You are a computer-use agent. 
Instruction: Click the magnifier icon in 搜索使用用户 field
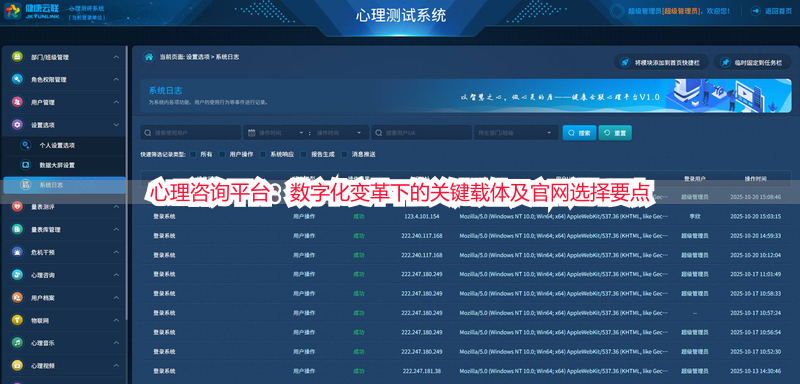(x=147, y=133)
